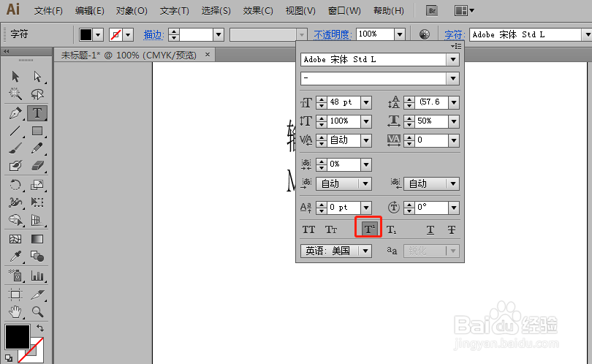
Task: Select the Blend tool
Action: click(x=37, y=257)
